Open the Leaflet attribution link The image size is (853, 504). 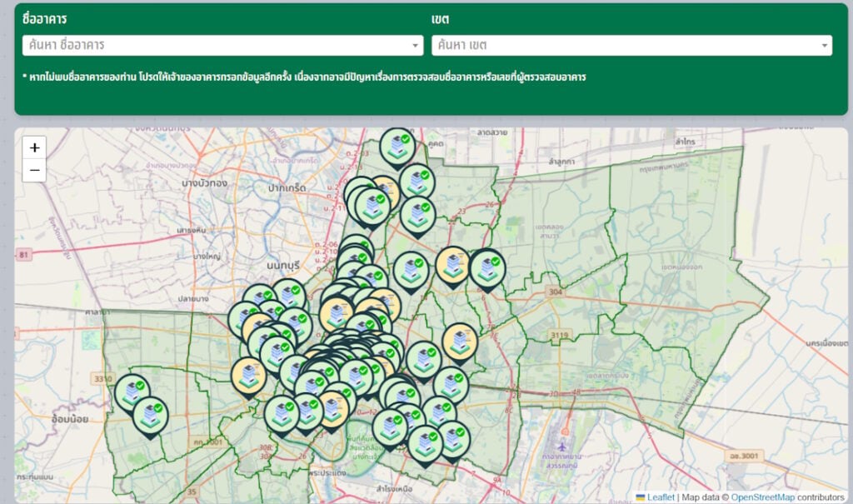661,497
